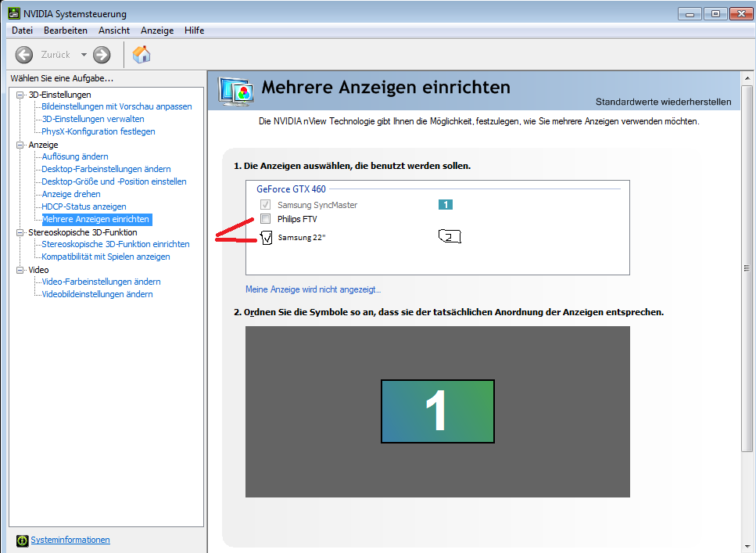Click the scrollbar up arrow
The image size is (756, 553).
747,77
